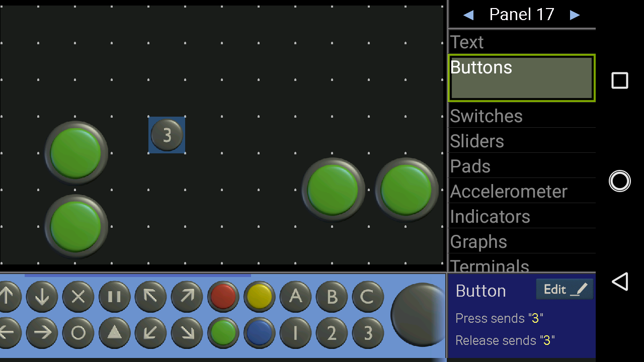Screen dimensions: 644x362
Task: Pick the yellow round button
Action: point(259,297)
